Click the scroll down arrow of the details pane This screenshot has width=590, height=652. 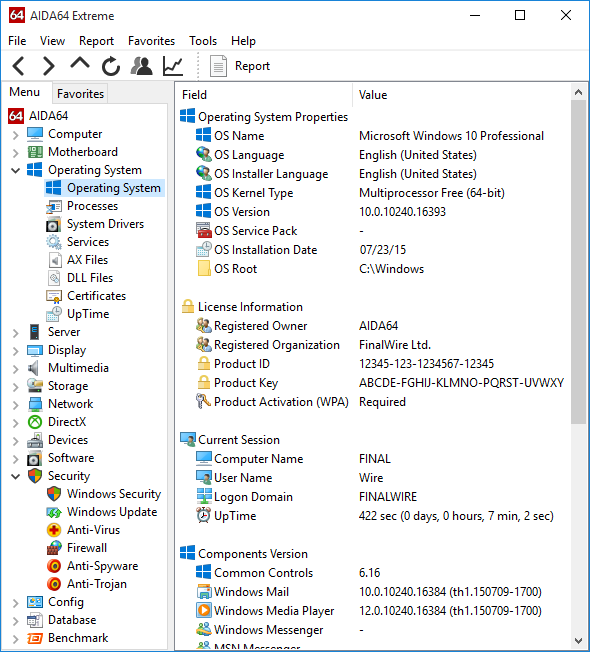pos(578,641)
